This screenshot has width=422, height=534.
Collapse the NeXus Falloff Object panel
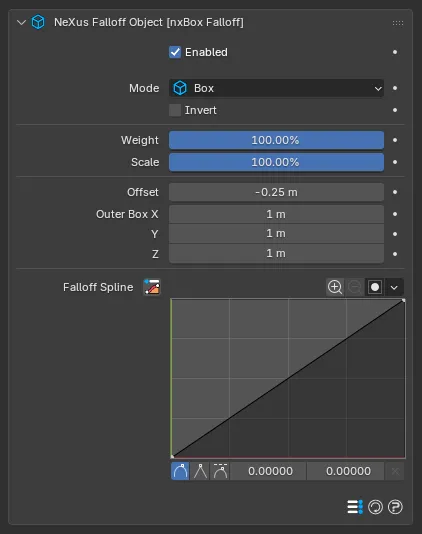(21, 23)
